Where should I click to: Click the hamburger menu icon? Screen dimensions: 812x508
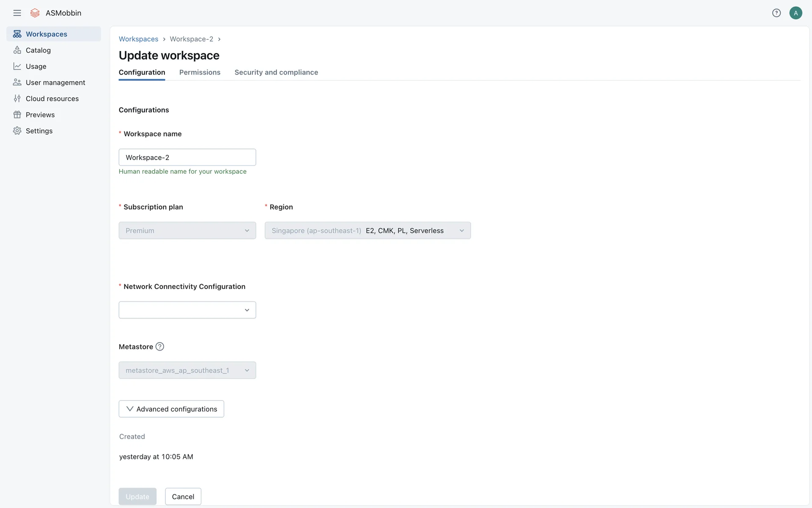[17, 13]
